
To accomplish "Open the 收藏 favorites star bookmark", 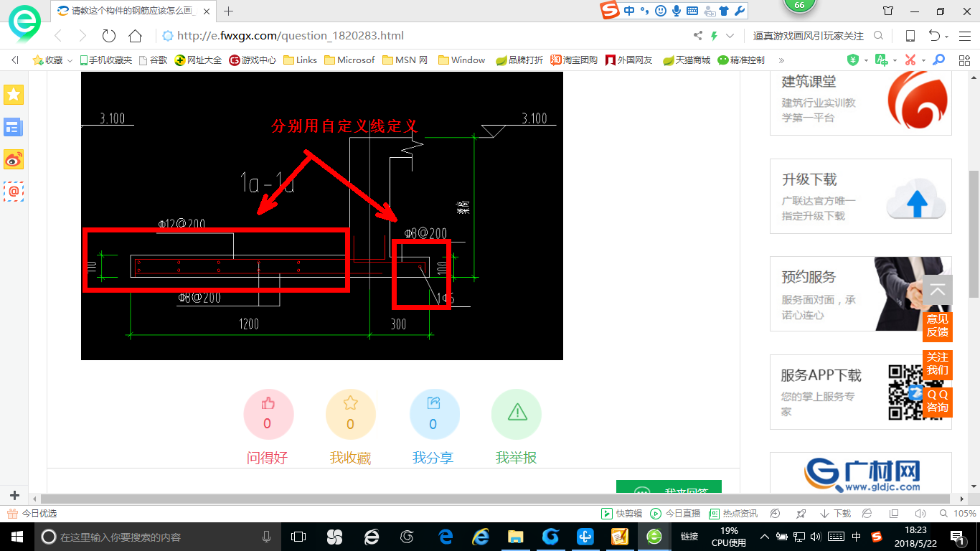I will 47,60.
